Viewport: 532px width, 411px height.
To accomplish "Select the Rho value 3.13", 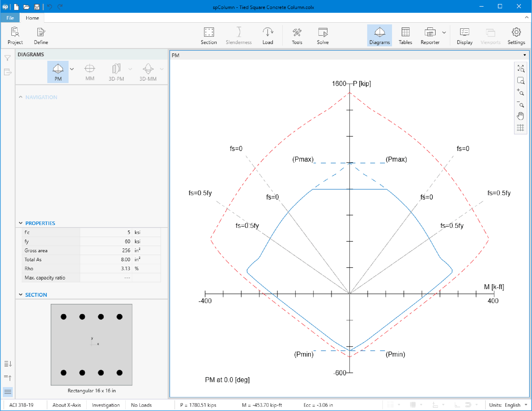I will pyautogui.click(x=106, y=268).
